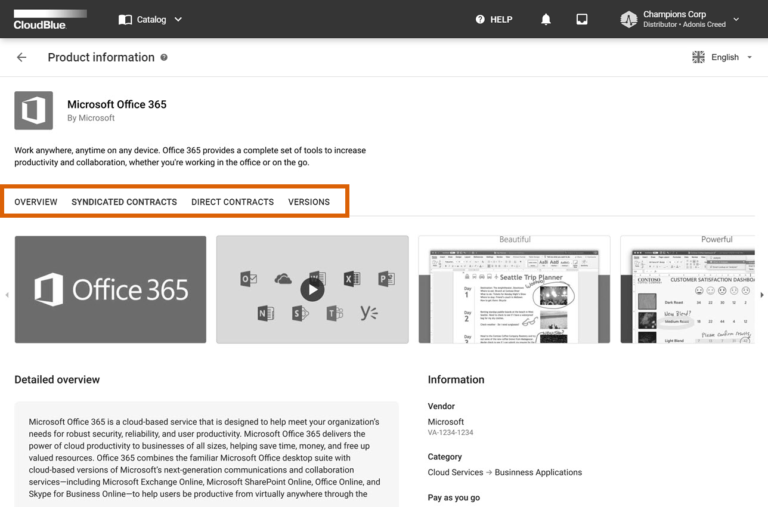Click the Teams icon in video thumbnail
The height and width of the screenshot is (507, 768).
pos(335,313)
